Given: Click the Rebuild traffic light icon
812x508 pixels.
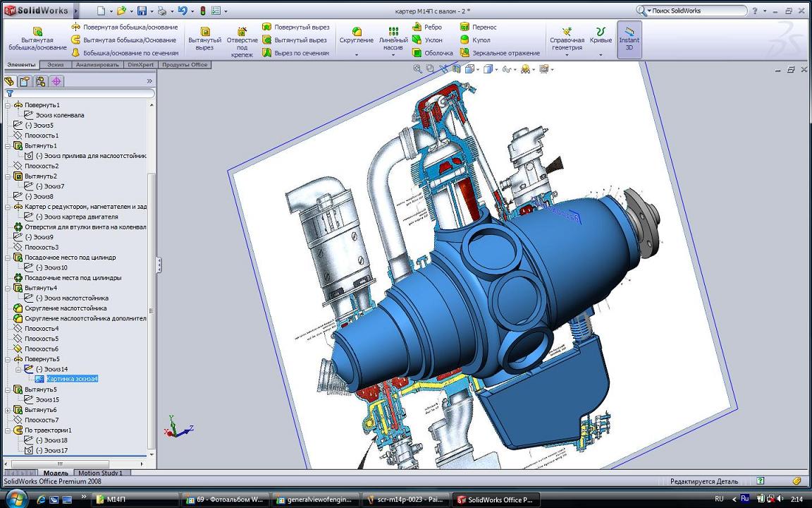Looking at the screenshot, I should (202, 11).
